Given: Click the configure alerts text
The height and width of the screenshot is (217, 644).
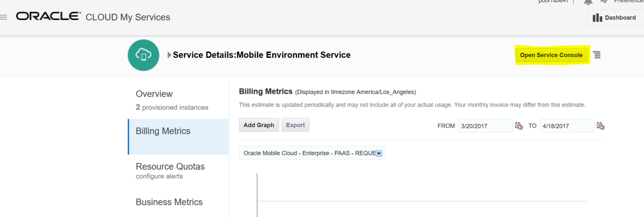Looking at the screenshot, I should pyautogui.click(x=159, y=176).
